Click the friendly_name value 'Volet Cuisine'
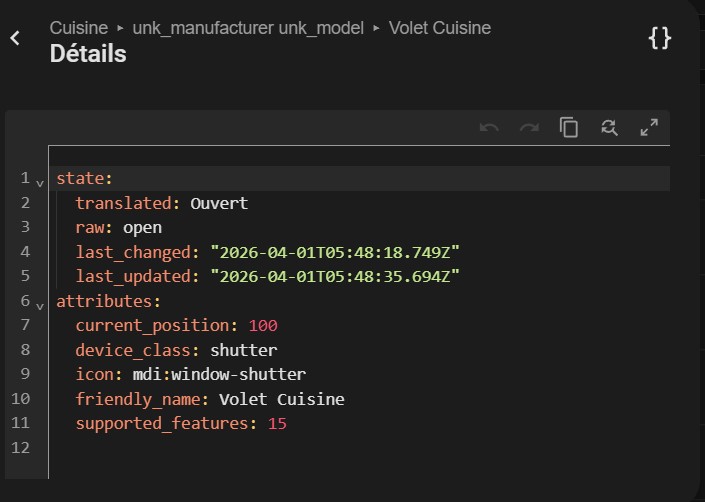 click(282, 399)
